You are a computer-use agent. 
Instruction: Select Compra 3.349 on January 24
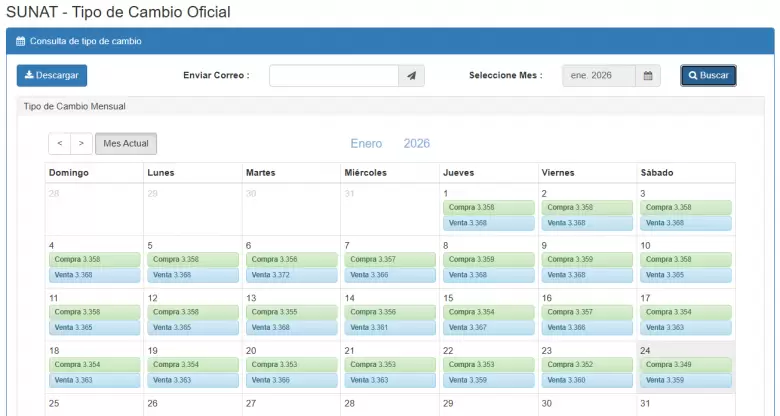[685, 365]
